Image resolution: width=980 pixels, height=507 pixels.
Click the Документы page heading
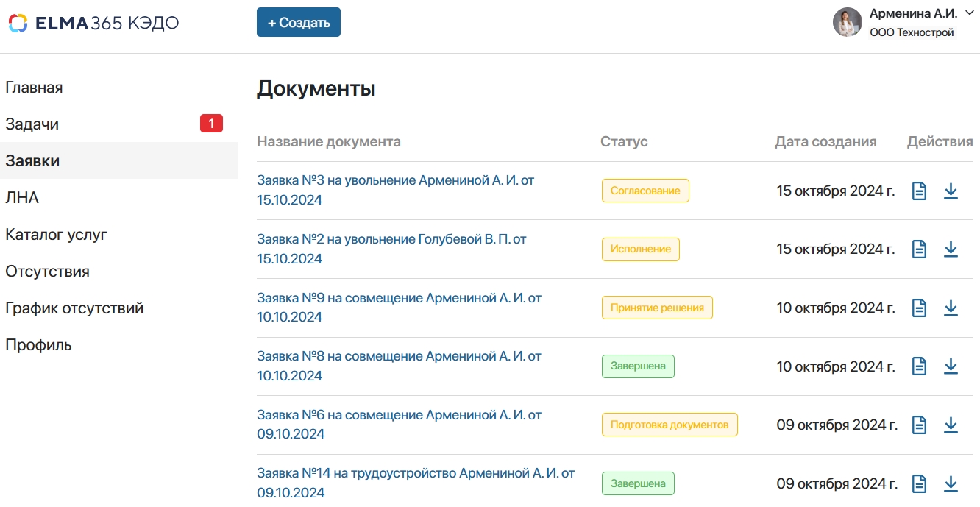click(316, 89)
